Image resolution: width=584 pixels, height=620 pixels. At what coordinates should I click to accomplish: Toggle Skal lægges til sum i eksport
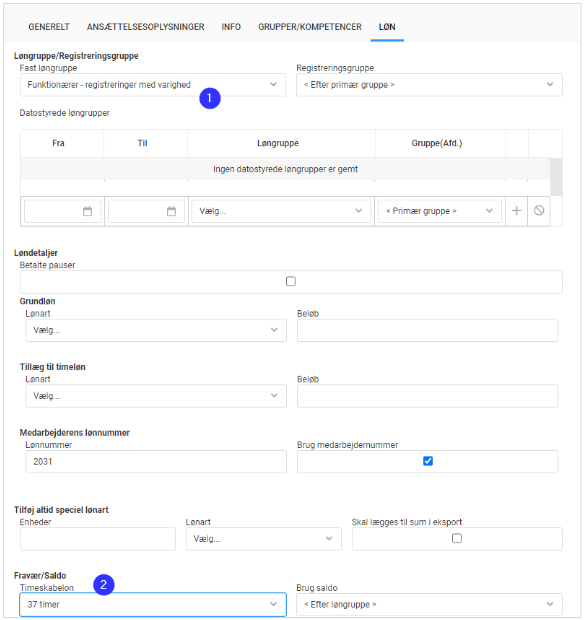457,538
